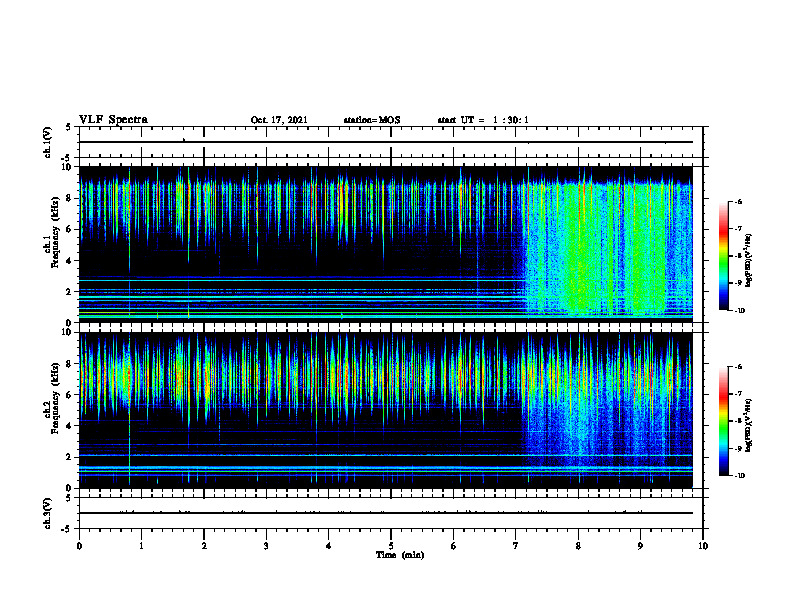The width and height of the screenshot is (792, 612).
Task: Click the 'Time (min)' x-axis label
Action: point(400,555)
